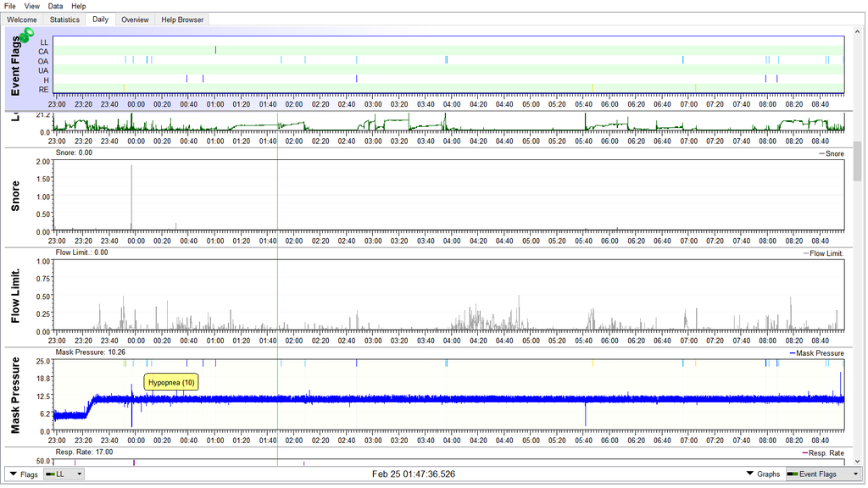The height and width of the screenshot is (488, 868).
Task: Click the scrollbar down arrow
Action: (x=858, y=461)
